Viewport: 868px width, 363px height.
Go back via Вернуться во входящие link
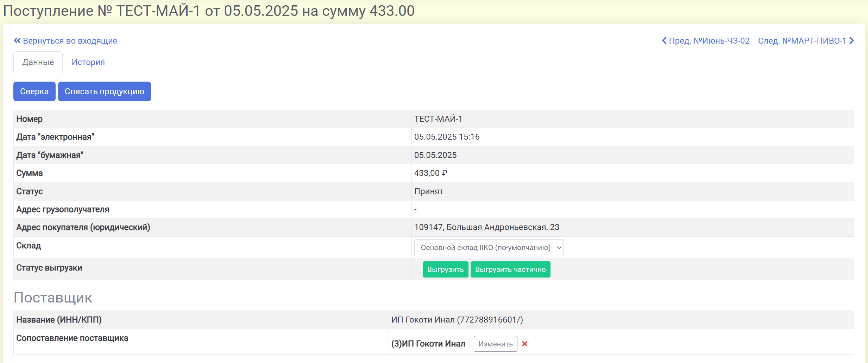tap(70, 41)
